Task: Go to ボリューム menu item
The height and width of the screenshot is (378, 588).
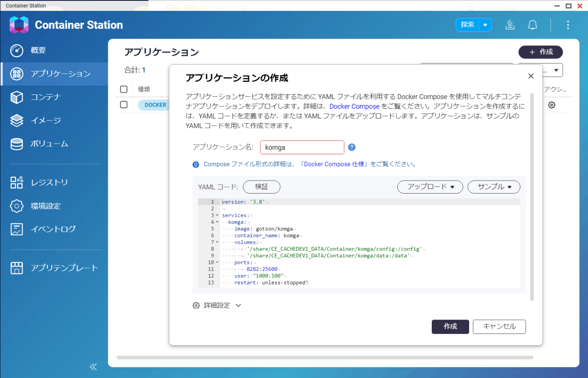Action: (x=50, y=144)
